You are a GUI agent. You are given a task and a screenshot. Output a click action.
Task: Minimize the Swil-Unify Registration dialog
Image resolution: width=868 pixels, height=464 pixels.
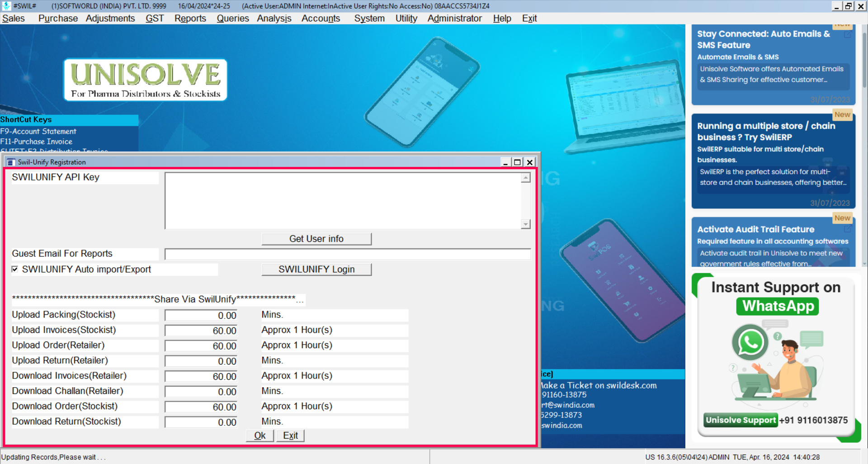(505, 162)
